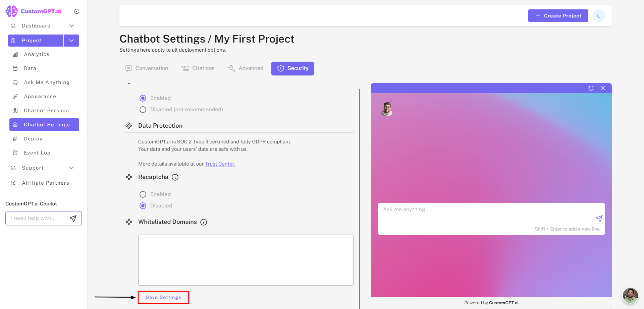
Task: Show Whitelisted Domains info tooltip icon
Action: (x=204, y=222)
